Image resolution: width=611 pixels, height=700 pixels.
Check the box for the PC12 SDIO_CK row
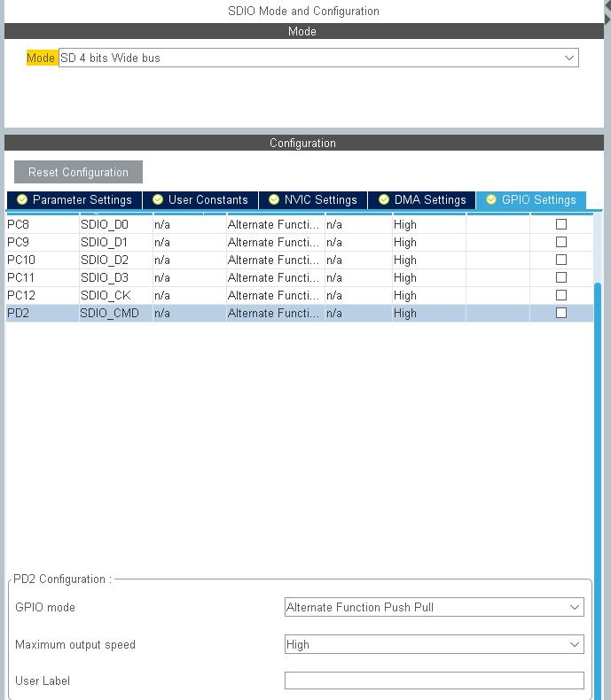pyautogui.click(x=560, y=295)
